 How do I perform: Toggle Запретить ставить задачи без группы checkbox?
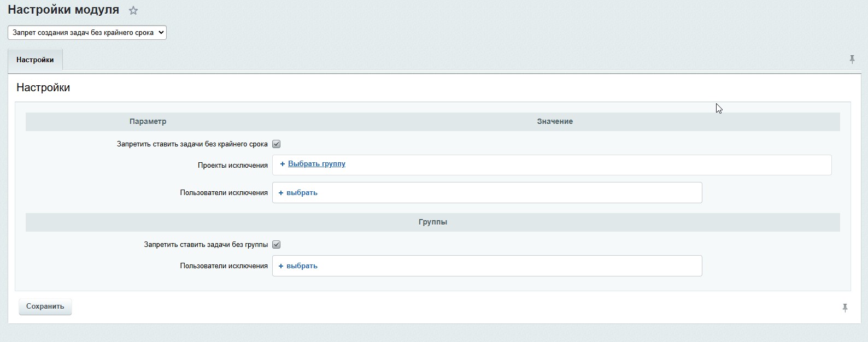tap(277, 245)
